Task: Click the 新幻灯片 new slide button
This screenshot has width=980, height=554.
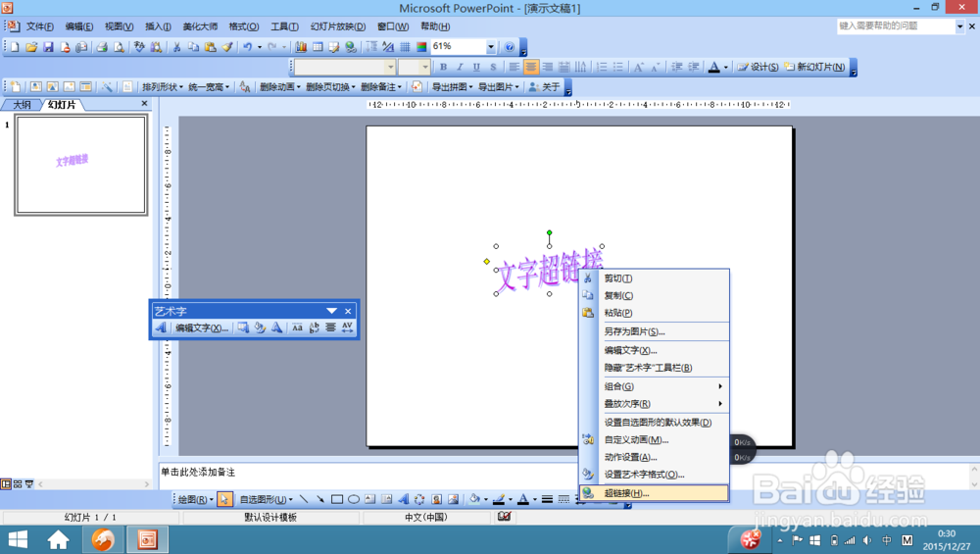Action: (814, 67)
